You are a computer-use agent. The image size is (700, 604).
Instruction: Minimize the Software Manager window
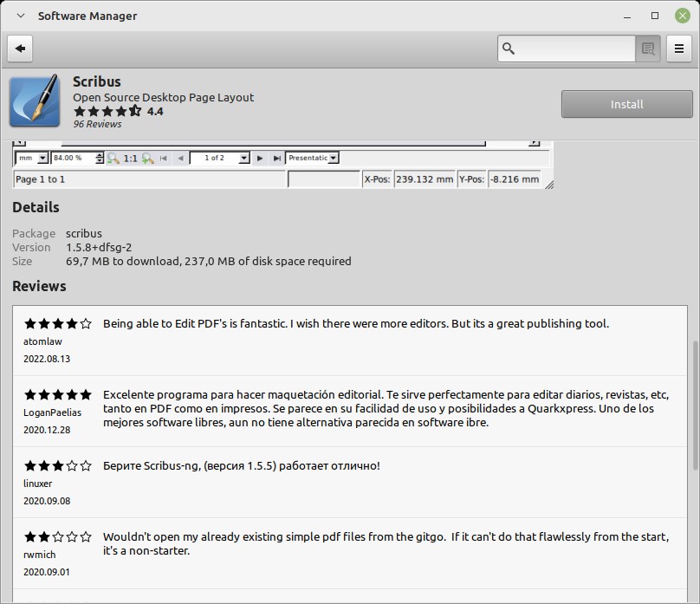(x=627, y=16)
